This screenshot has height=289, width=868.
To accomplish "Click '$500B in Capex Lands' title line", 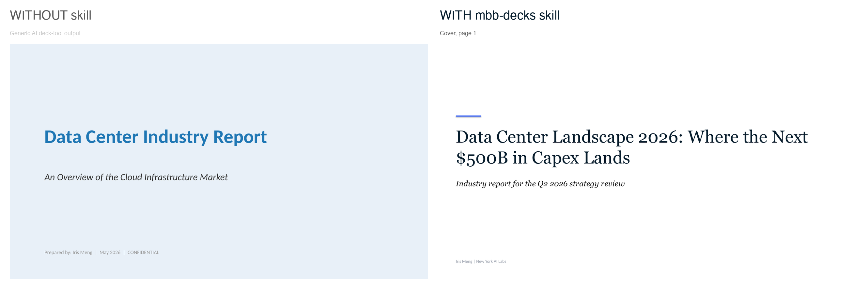I will [542, 158].
